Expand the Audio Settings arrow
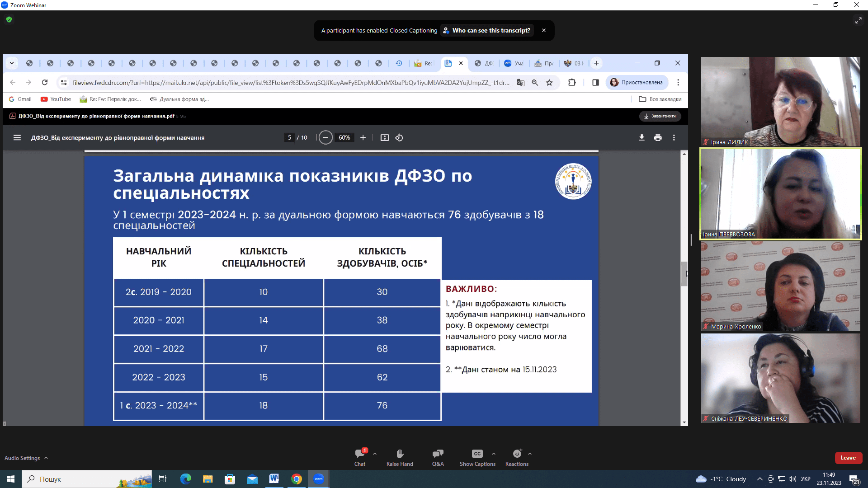Image resolution: width=868 pixels, height=488 pixels. tap(46, 458)
